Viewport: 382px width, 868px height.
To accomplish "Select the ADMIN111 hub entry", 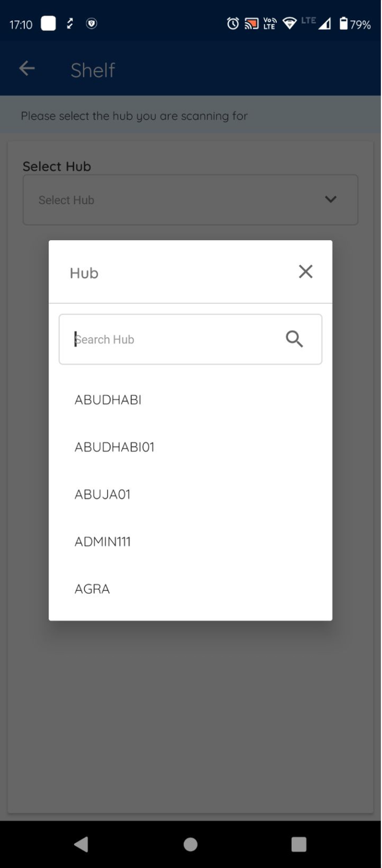I will (x=103, y=541).
